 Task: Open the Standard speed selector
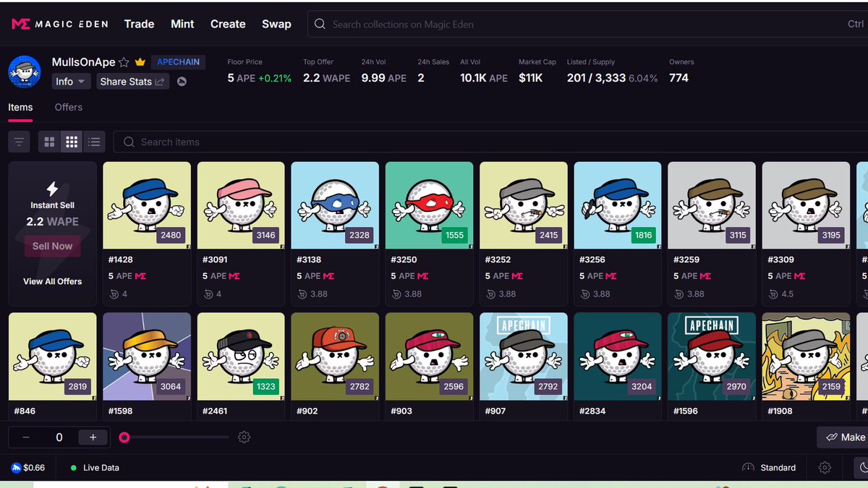point(769,468)
